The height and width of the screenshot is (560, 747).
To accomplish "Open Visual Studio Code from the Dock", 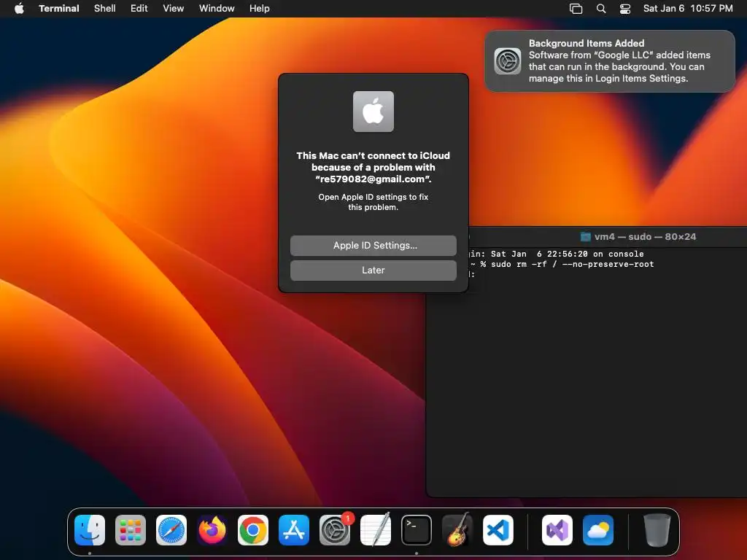I will [x=498, y=530].
